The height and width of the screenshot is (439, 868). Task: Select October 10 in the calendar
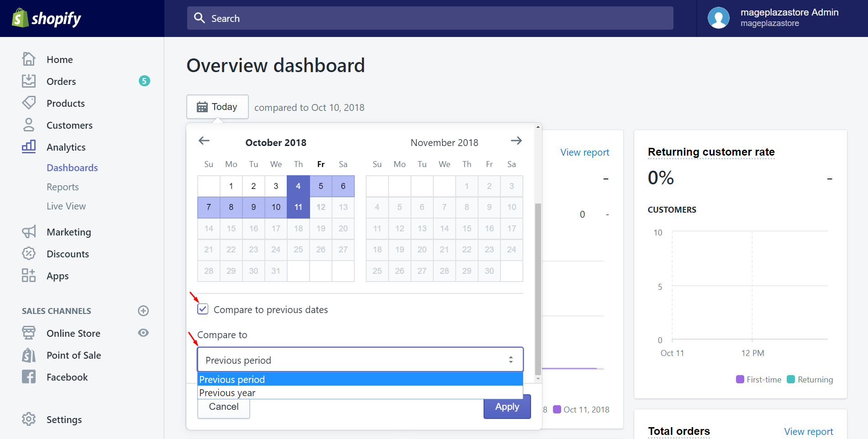tap(276, 207)
